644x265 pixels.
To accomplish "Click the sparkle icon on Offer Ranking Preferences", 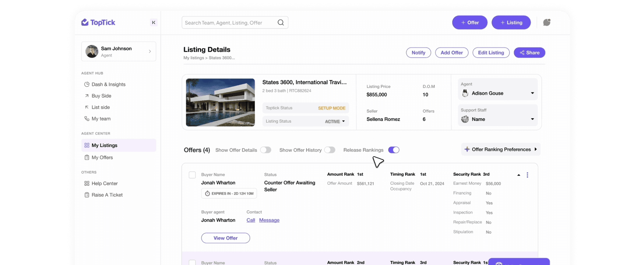I will click(467, 149).
